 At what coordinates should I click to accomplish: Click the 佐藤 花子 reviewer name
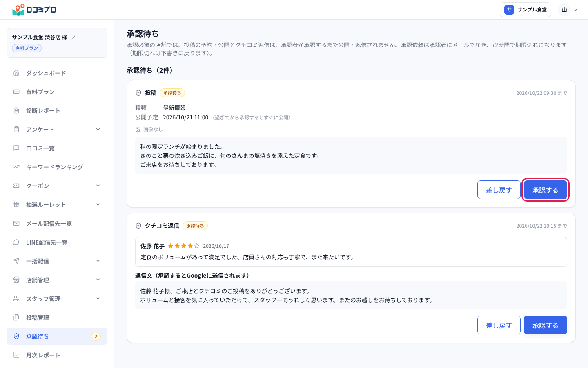[152, 246]
